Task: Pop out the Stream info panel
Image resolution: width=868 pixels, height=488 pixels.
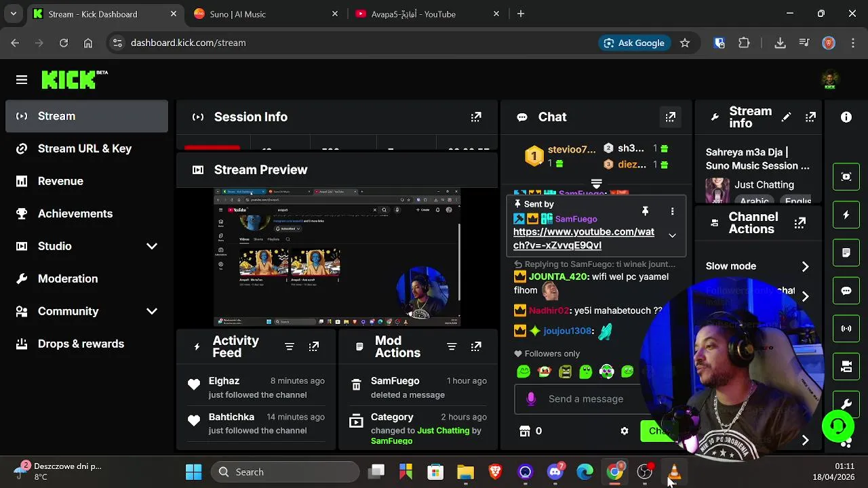Action: 810,117
